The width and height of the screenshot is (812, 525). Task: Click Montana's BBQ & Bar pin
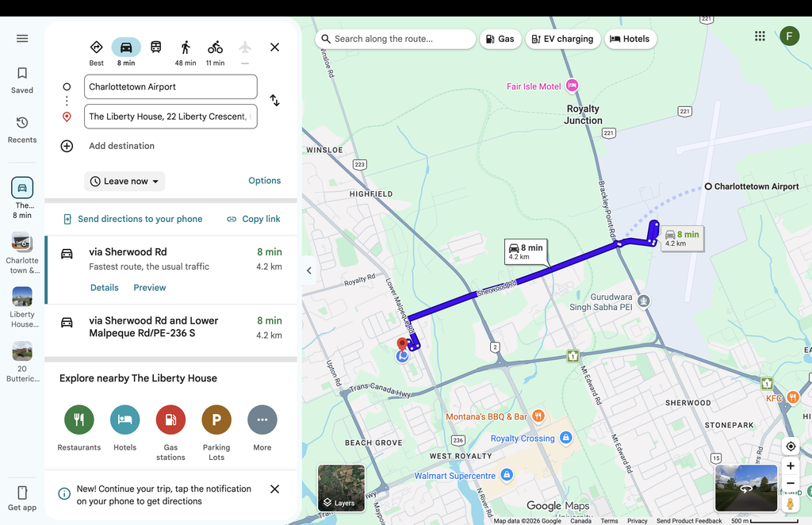coord(538,416)
